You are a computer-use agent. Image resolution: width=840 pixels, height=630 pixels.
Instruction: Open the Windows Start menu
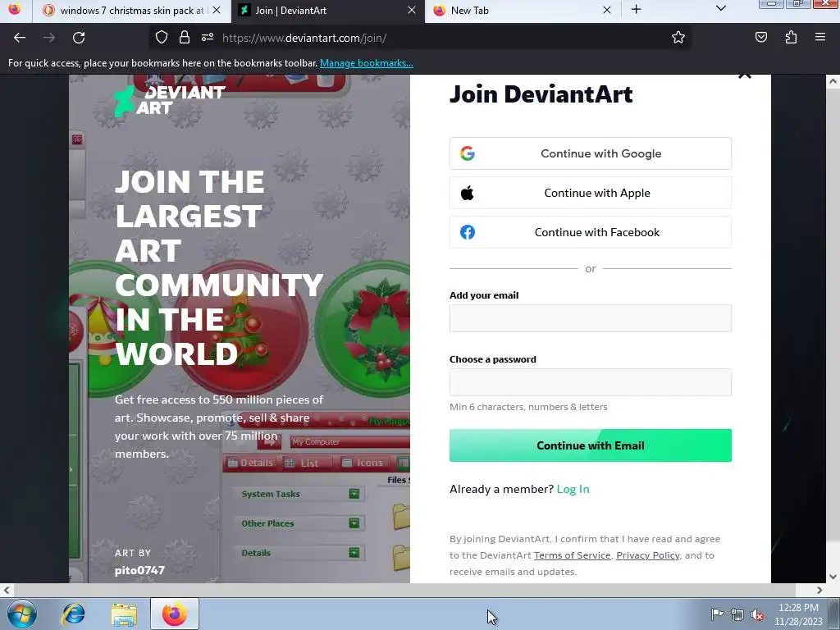click(x=22, y=614)
